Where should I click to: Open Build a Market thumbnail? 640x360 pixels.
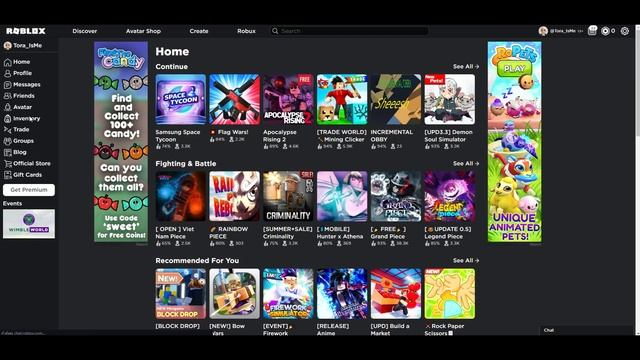[396, 293]
